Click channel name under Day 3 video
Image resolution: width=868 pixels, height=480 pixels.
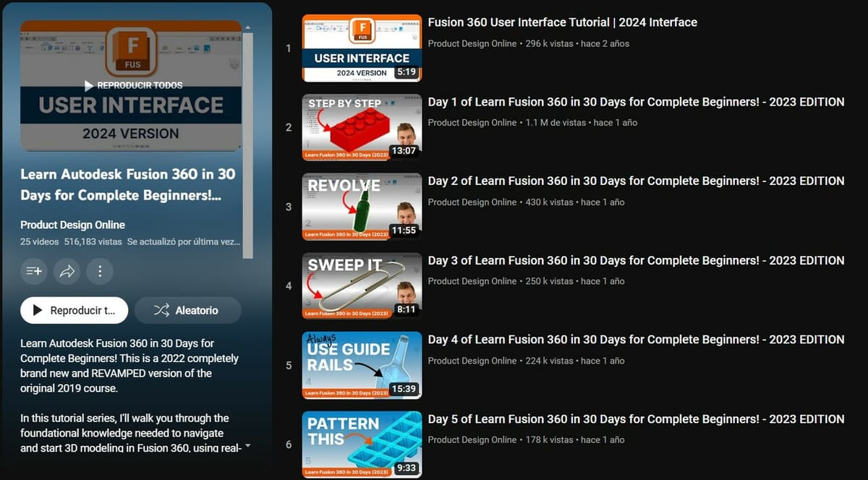[x=472, y=281]
